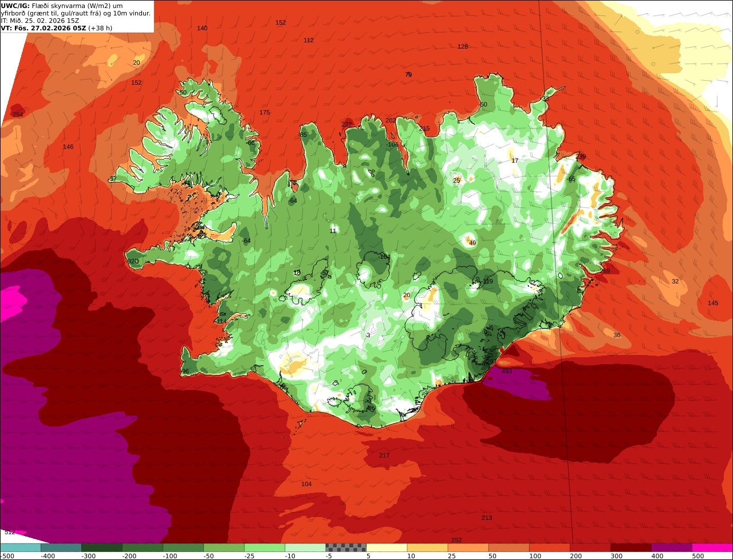Click the '-300' legend scale label
The width and height of the screenshot is (733, 560).
pos(88,556)
